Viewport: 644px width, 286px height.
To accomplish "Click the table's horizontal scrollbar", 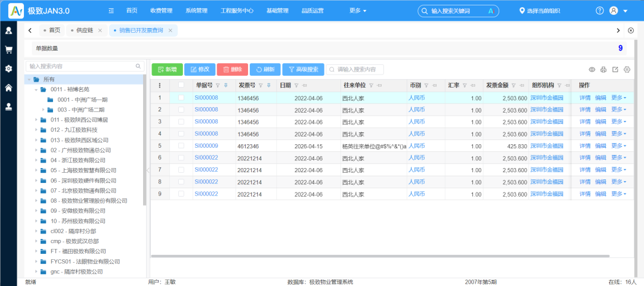I will 381,256.
